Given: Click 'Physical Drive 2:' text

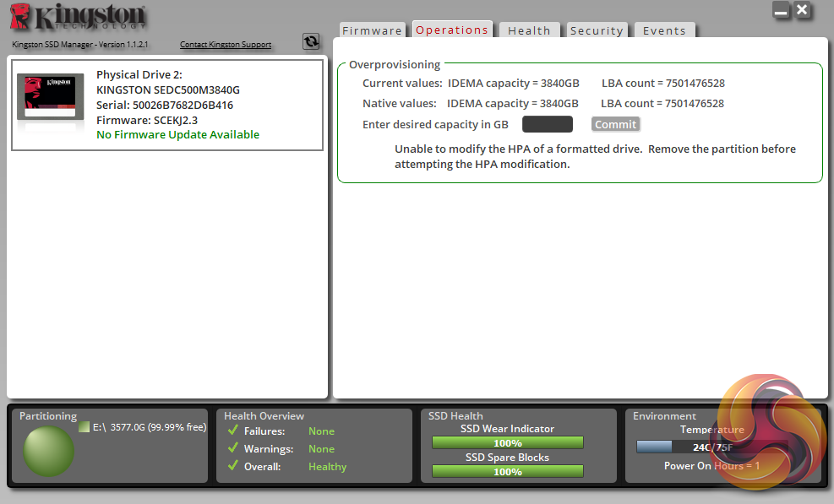Looking at the screenshot, I should click(139, 75).
